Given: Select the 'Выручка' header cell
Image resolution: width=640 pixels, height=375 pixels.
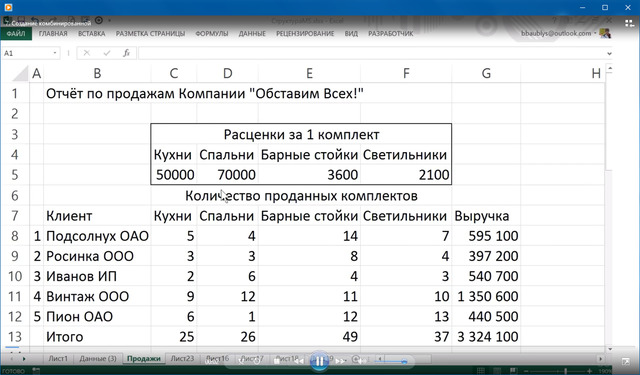Looking at the screenshot, I should [486, 215].
